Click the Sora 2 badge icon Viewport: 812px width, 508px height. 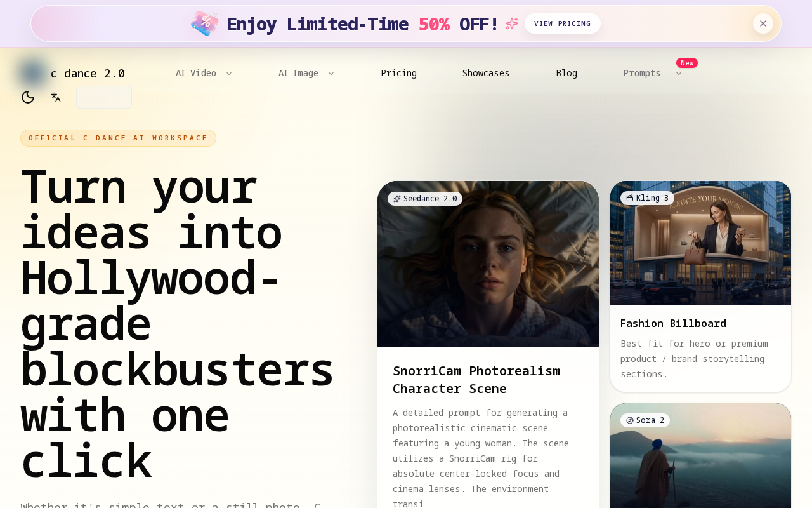pos(630,420)
